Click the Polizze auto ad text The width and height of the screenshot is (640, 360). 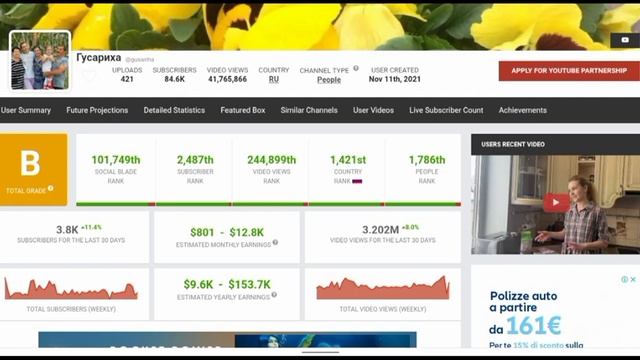524,301
